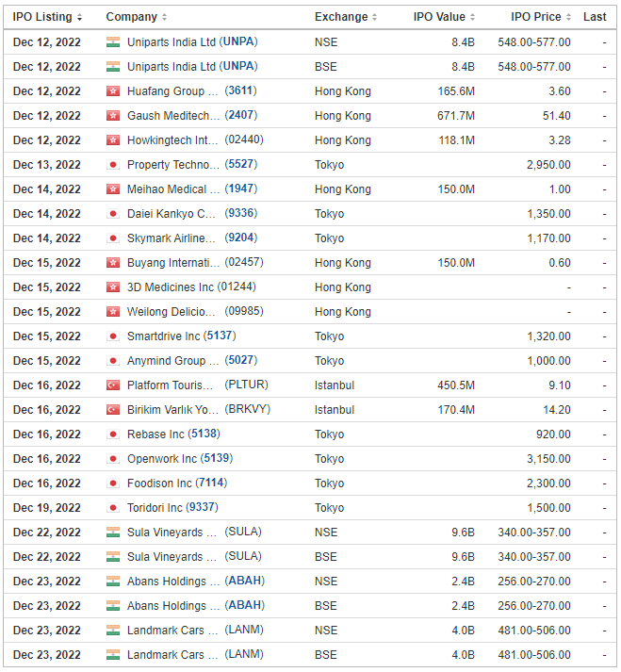Click the Japan flag beside Anymind Group

point(113,361)
